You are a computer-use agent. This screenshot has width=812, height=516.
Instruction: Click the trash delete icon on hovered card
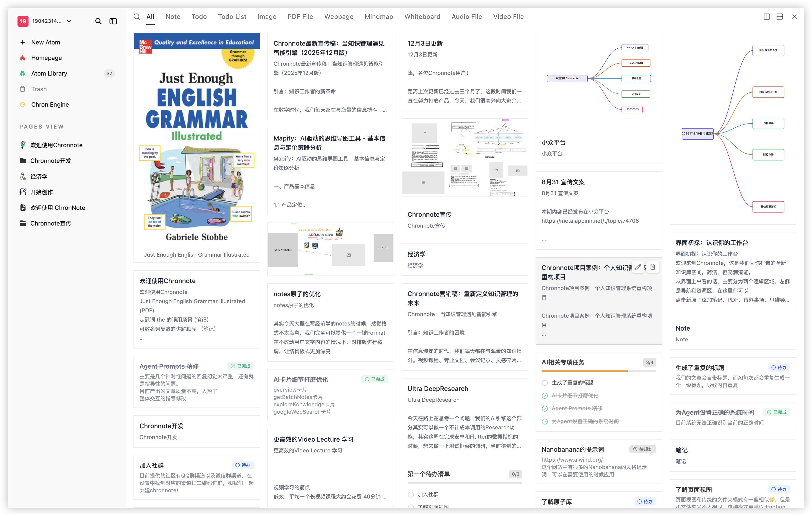tap(653, 267)
